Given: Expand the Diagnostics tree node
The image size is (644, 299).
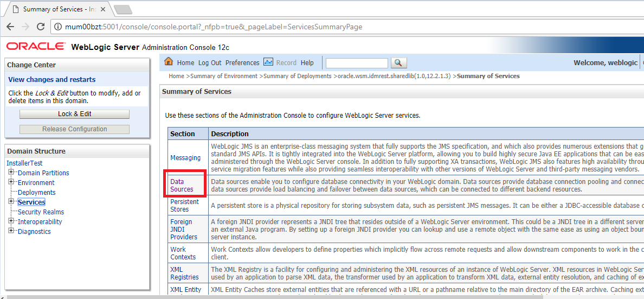Looking at the screenshot, I should point(11,231).
